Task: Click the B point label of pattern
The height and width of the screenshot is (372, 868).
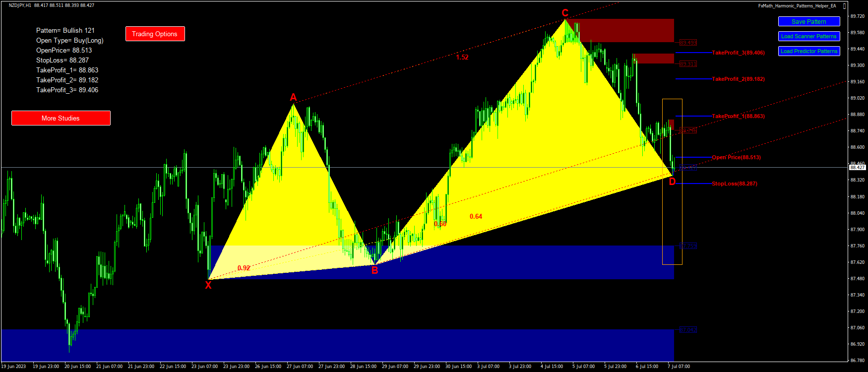Action: pos(374,270)
